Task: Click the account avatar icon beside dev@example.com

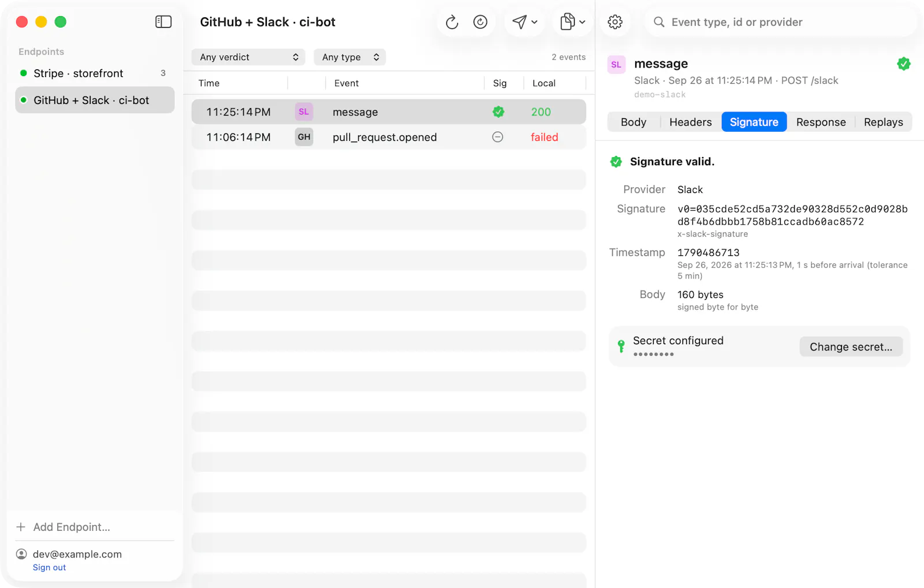Action: coord(21,554)
